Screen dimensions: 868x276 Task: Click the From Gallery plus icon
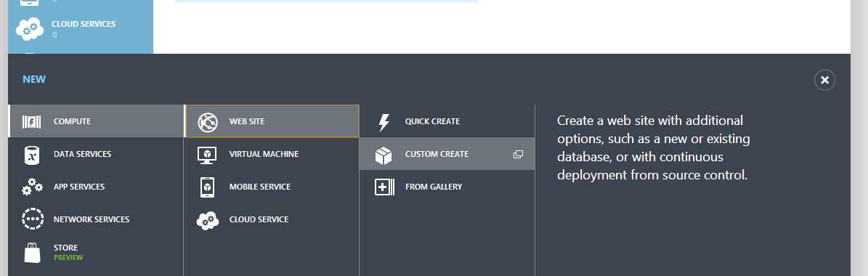click(x=384, y=187)
